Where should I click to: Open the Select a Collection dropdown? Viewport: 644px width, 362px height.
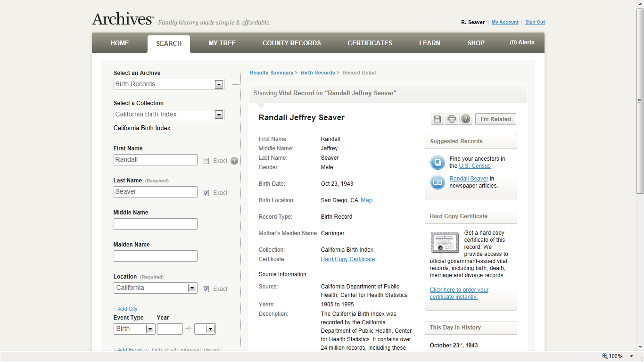[169, 115]
